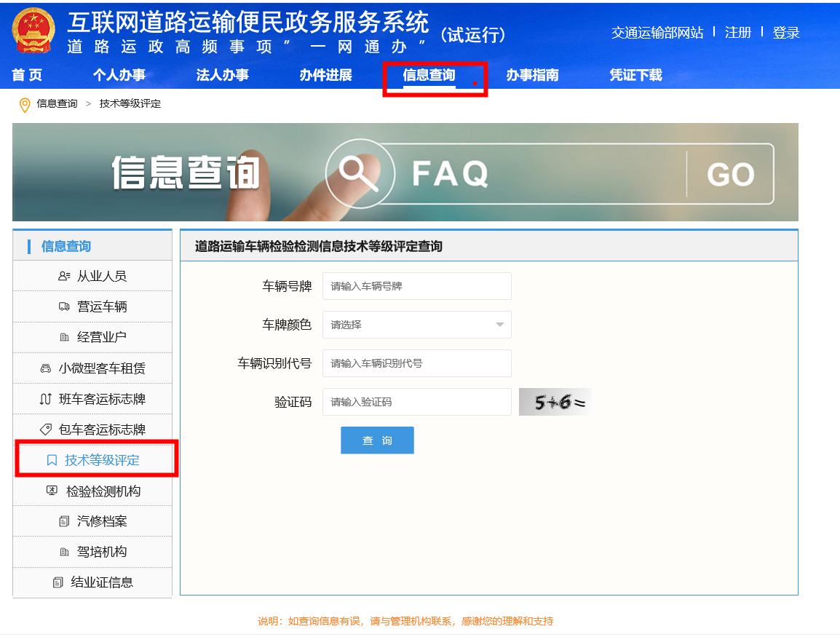This screenshot has height=637, width=840.
Task: Open the 个人办事 menu
Action: (x=119, y=75)
